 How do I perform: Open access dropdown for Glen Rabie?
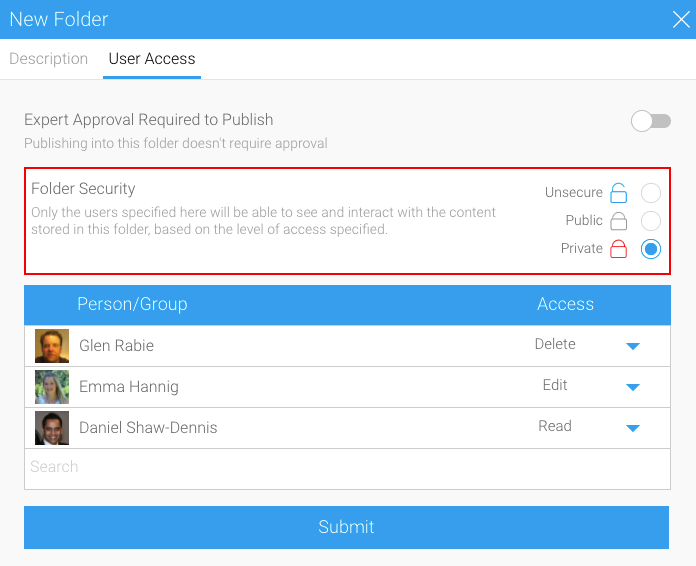pos(632,346)
